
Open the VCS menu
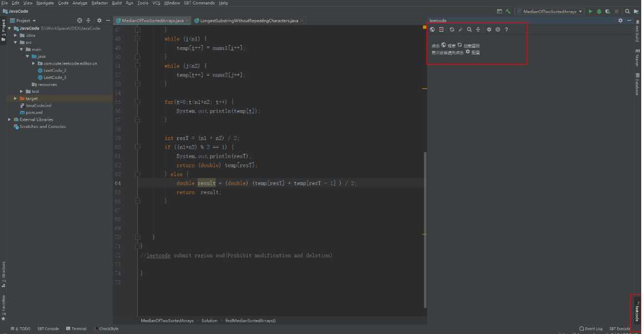coord(156,3)
